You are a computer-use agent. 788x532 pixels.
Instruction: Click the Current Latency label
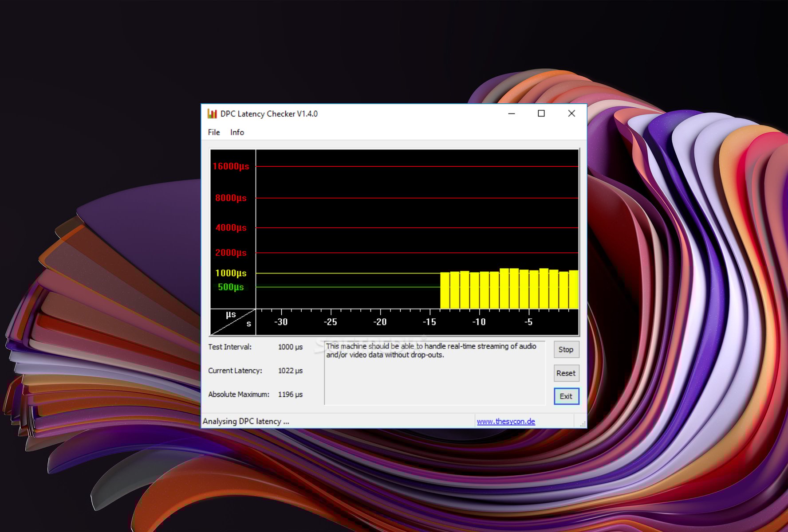click(235, 371)
